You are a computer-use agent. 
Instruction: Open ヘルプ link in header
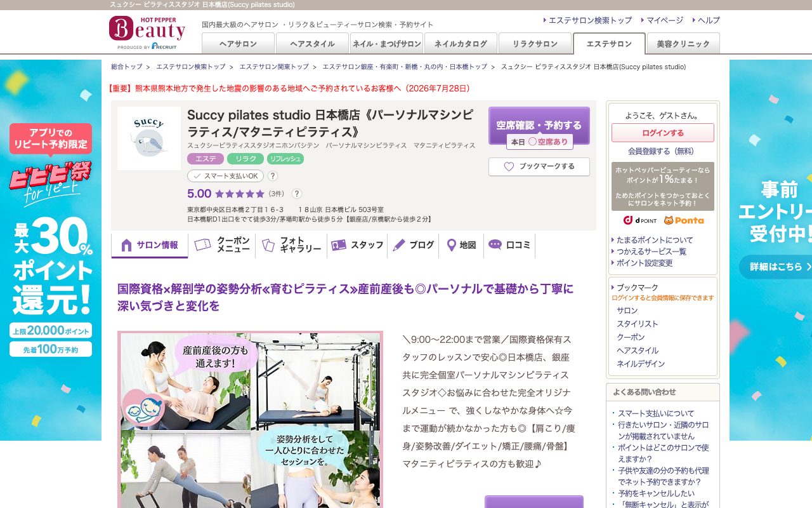point(709,20)
